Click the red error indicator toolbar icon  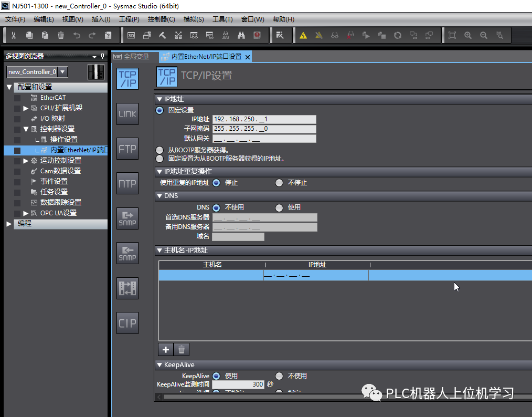257,35
